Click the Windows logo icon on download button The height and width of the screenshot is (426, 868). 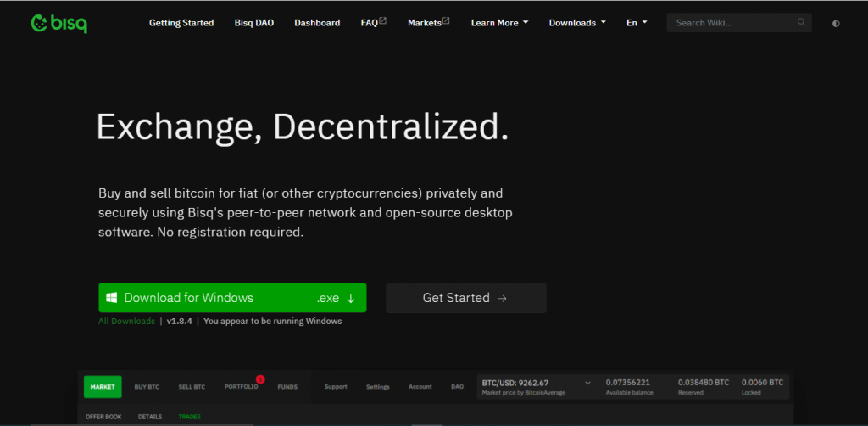111,298
